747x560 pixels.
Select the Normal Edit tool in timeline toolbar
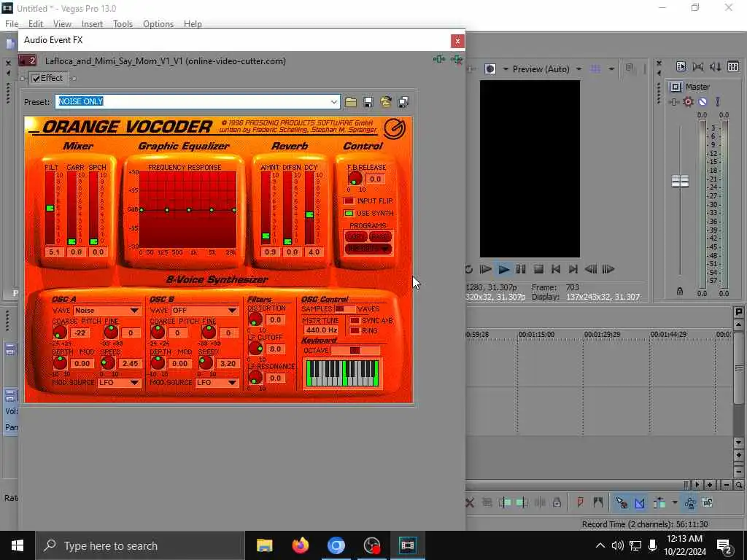click(x=622, y=503)
